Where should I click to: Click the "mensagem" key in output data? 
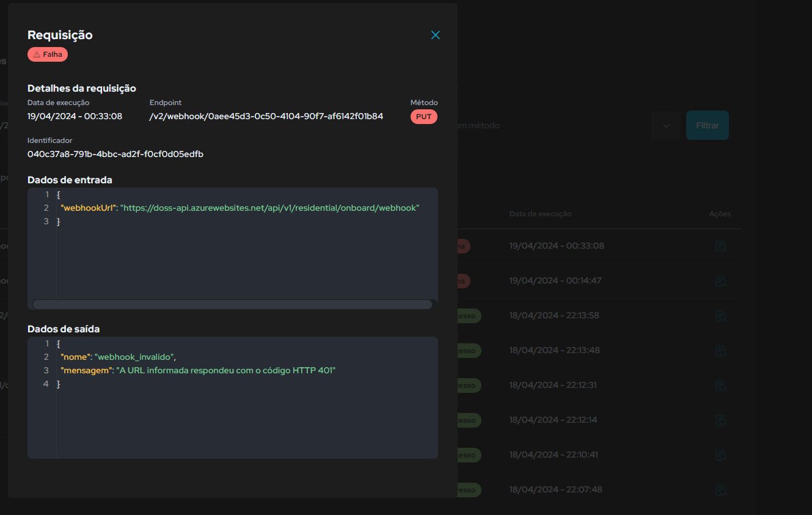pyautogui.click(x=86, y=370)
